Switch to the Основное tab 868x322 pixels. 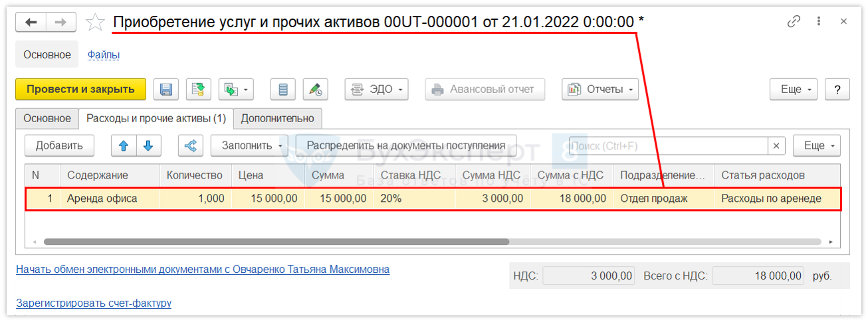click(47, 118)
